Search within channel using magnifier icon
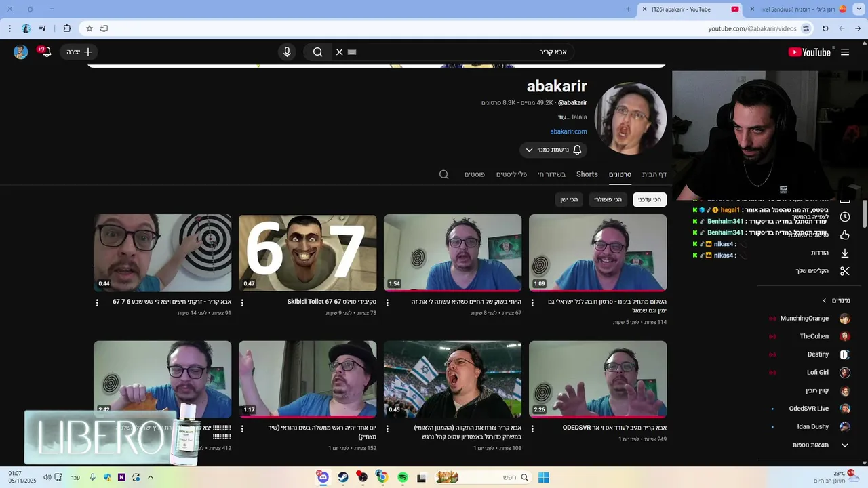 [x=444, y=174]
